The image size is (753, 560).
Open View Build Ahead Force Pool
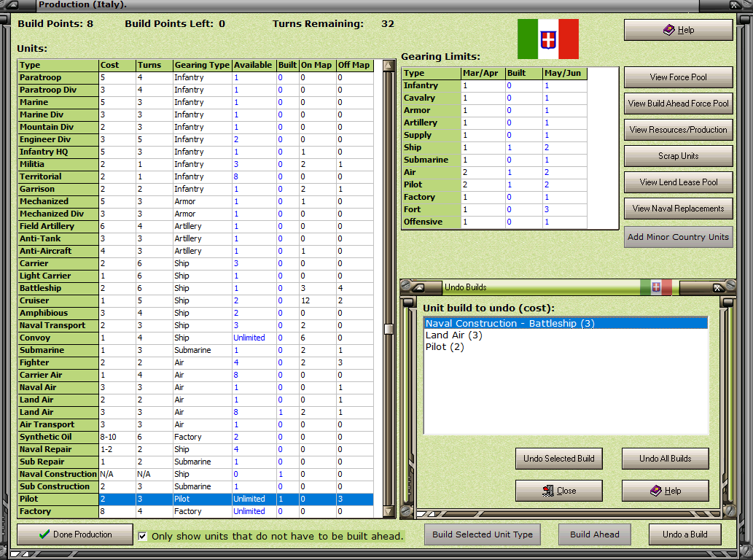click(x=678, y=104)
